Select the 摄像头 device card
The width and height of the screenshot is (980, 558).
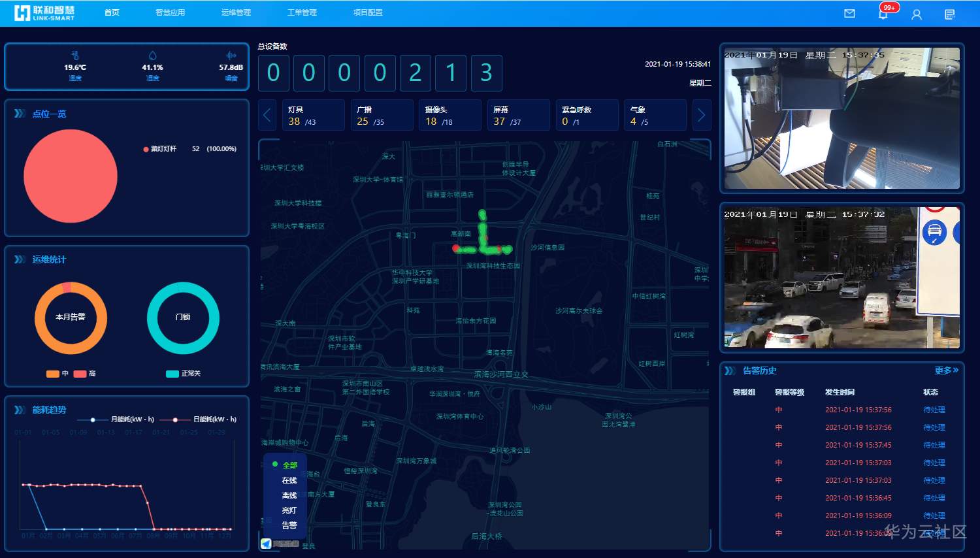[x=450, y=115]
